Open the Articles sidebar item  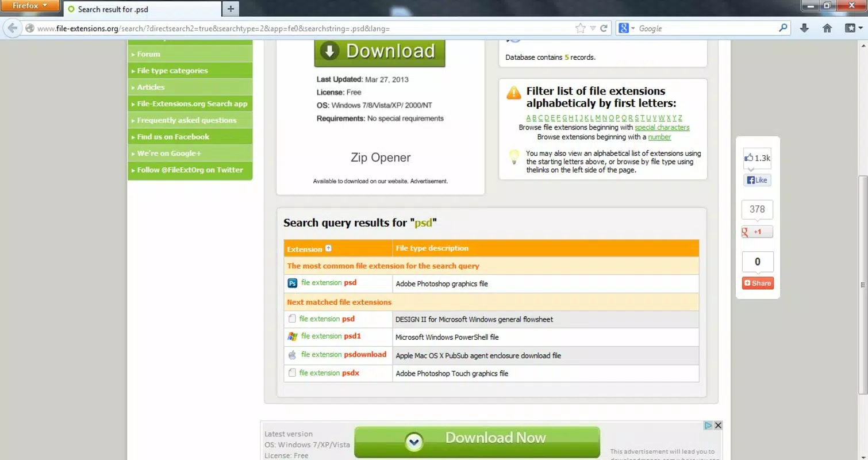click(x=190, y=87)
